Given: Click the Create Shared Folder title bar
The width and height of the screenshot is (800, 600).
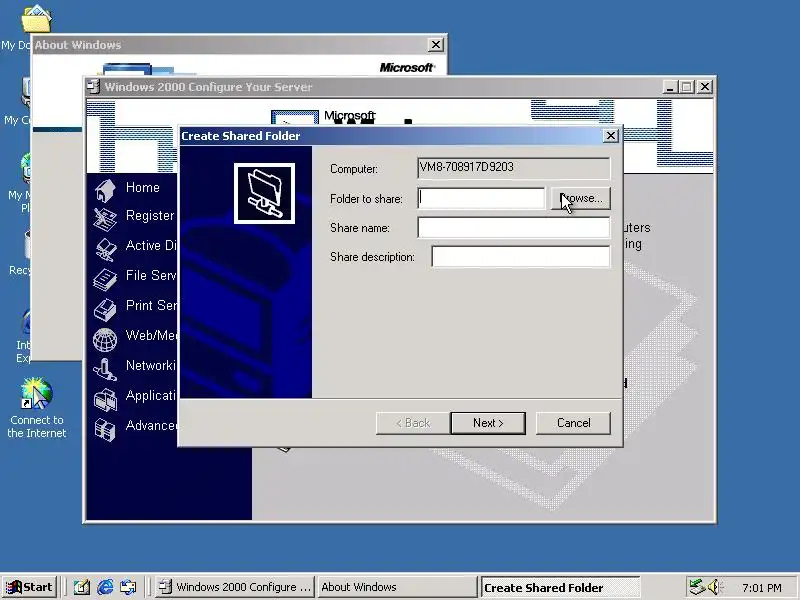Looking at the screenshot, I should [x=391, y=136].
